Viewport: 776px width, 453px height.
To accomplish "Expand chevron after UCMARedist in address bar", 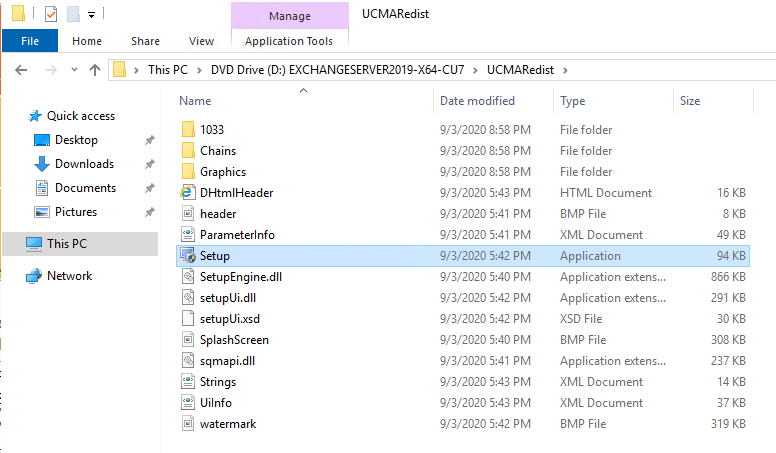I will coord(565,70).
